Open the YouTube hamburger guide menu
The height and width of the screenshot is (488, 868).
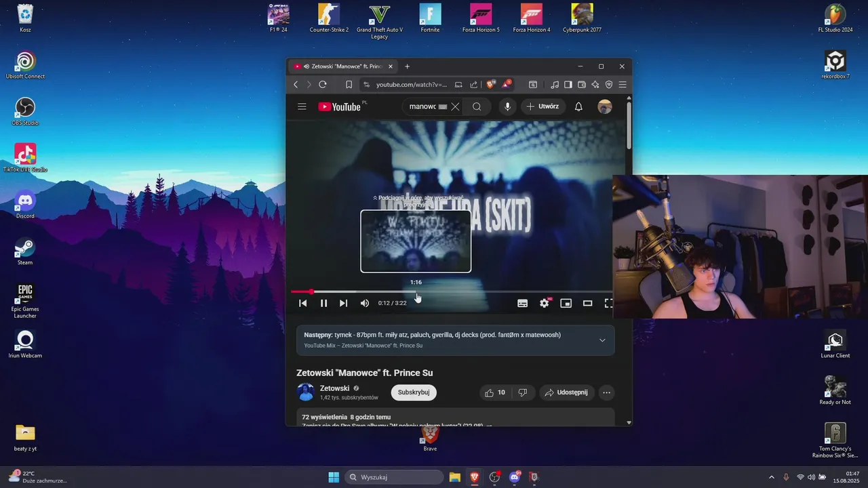coord(302,106)
